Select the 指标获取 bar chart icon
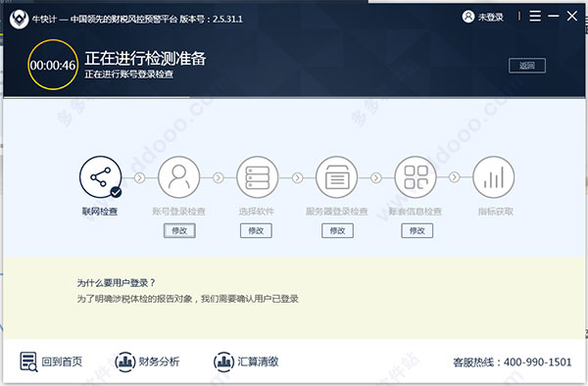 [x=494, y=177]
